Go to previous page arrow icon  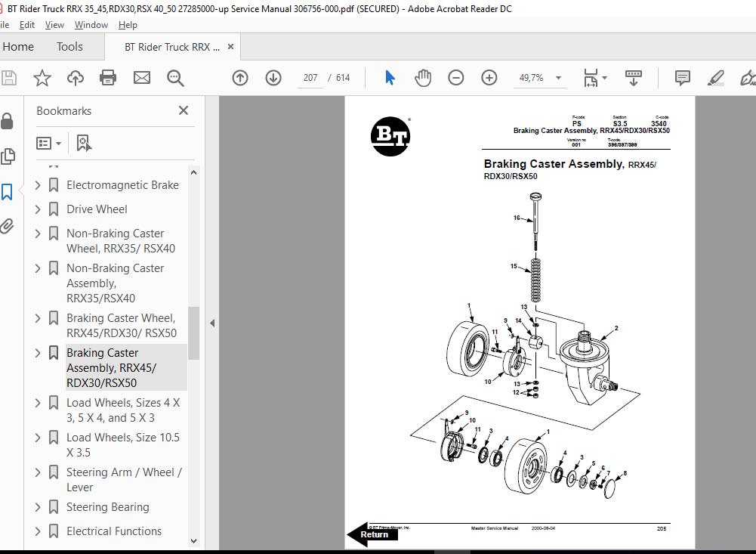tap(240, 78)
